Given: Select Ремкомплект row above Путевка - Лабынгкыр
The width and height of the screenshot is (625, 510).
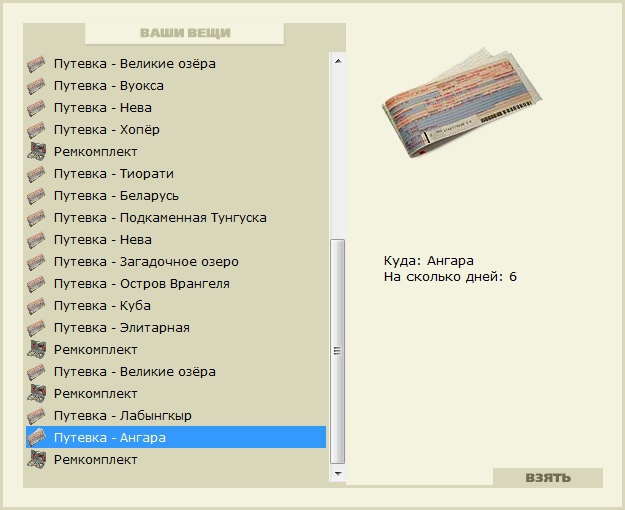Looking at the screenshot, I should 176,394.
